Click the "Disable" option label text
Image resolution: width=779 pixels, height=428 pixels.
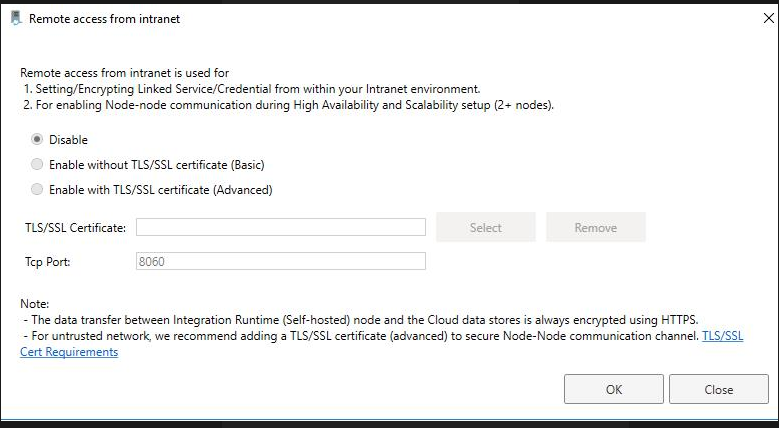click(x=68, y=140)
